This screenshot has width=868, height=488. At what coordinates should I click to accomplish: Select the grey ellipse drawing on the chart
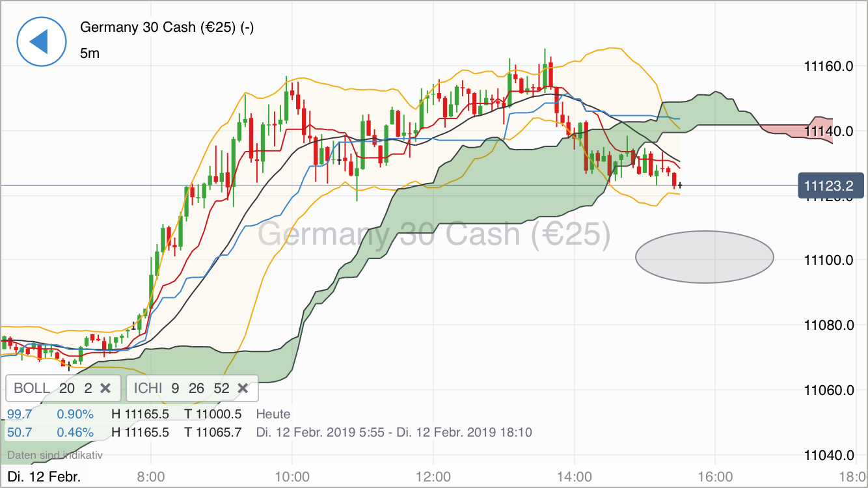point(704,256)
